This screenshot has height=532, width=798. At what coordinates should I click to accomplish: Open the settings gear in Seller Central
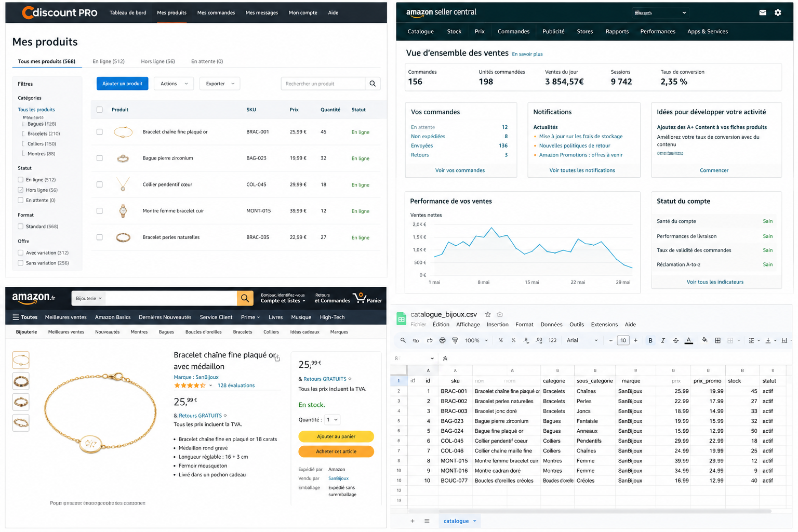click(x=778, y=12)
